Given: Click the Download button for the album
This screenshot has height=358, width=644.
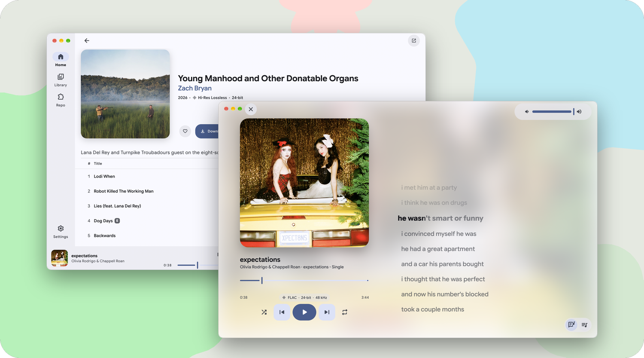Looking at the screenshot, I should tap(207, 131).
